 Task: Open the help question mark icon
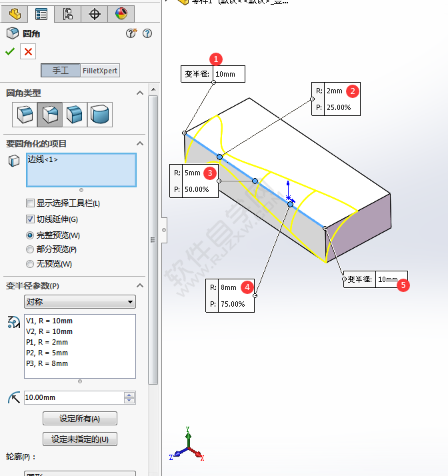[147, 33]
